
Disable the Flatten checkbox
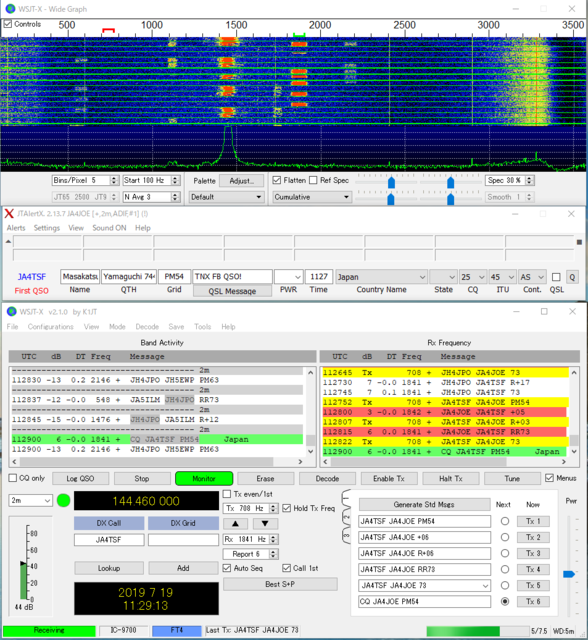277,180
